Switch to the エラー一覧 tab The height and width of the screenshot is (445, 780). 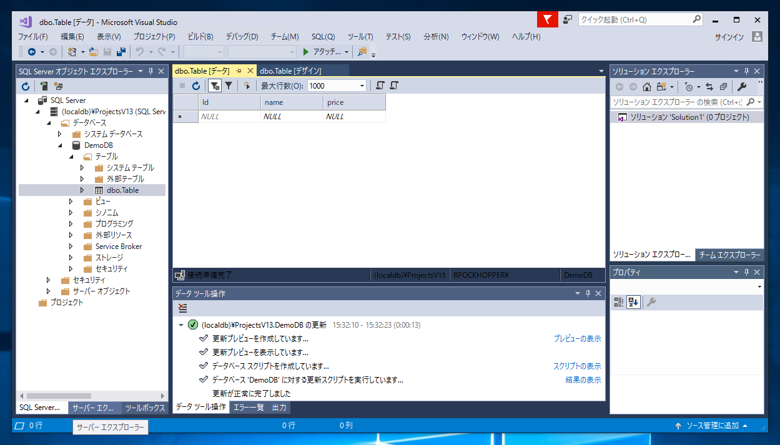249,408
